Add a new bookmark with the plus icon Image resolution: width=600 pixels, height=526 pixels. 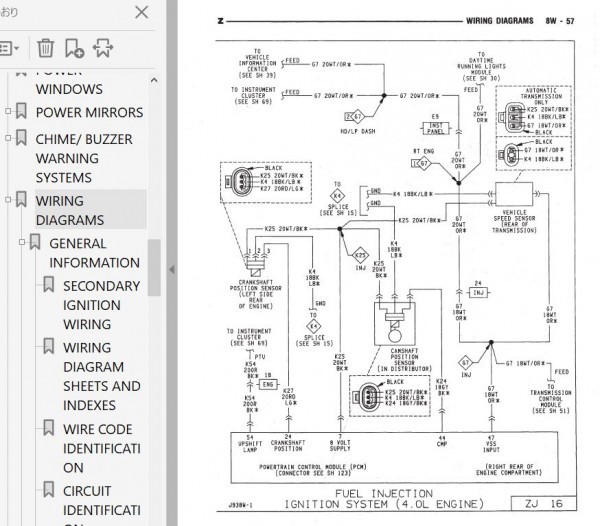74,48
